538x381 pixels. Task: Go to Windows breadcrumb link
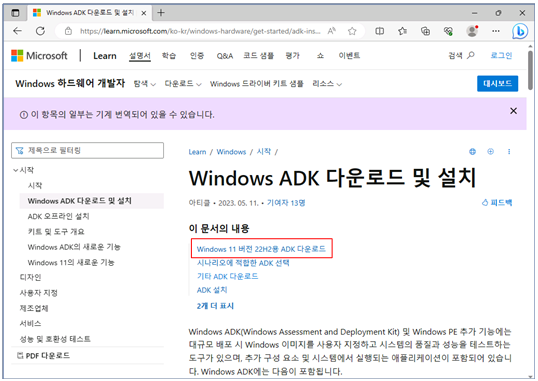tap(231, 152)
